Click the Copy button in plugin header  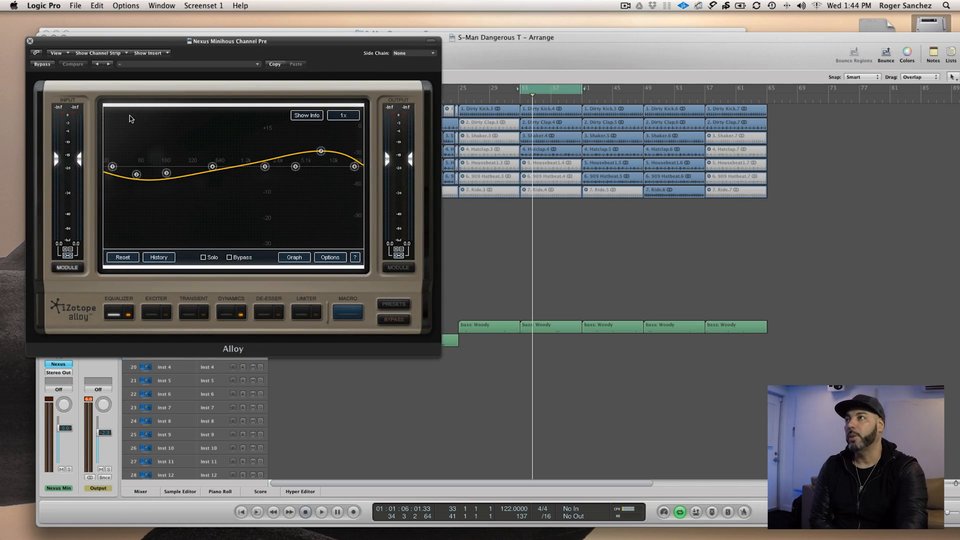275,64
